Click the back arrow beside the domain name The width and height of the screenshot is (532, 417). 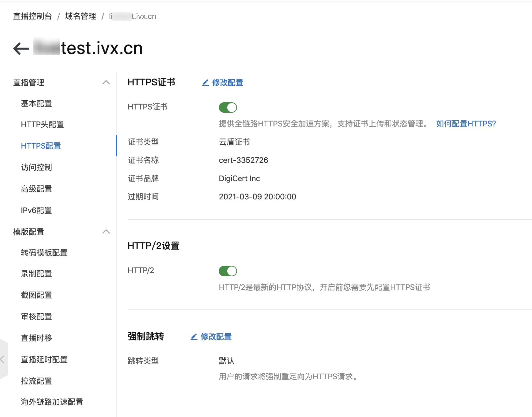(20, 48)
